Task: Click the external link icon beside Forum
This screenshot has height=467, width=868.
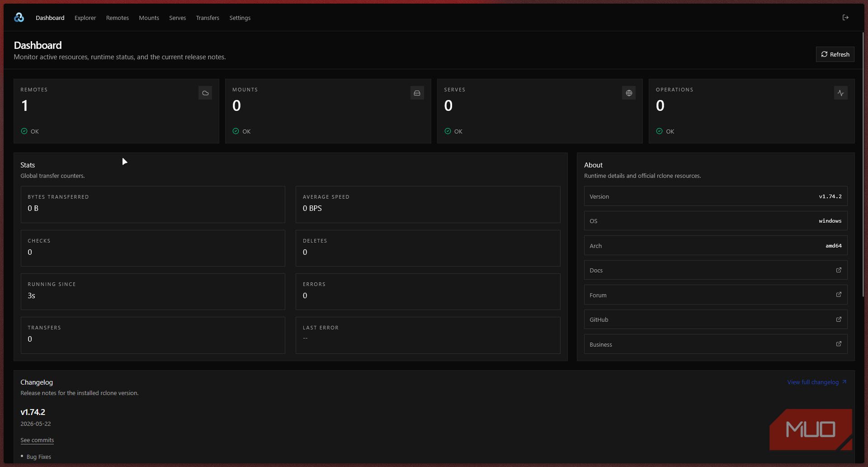Action: coord(839,295)
